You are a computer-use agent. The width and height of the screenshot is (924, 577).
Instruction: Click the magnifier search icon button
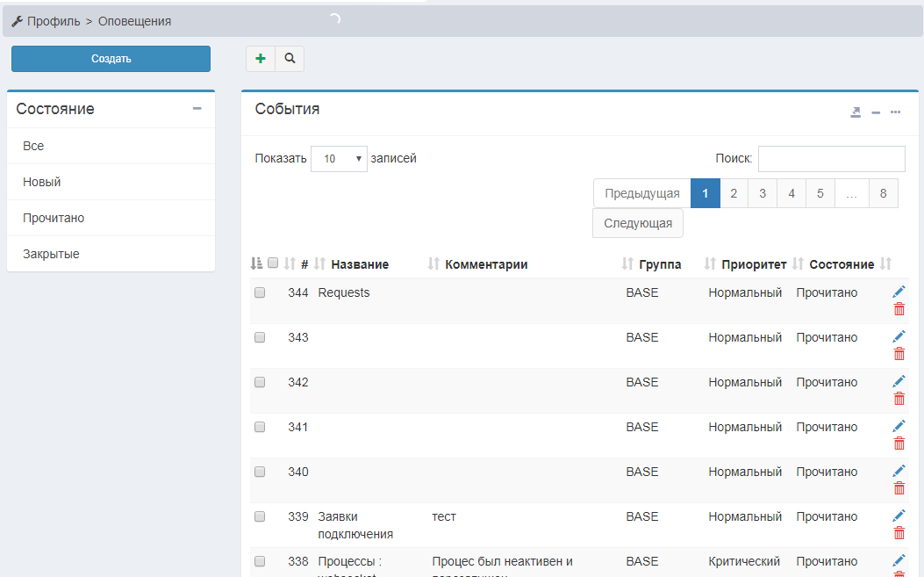click(x=290, y=59)
